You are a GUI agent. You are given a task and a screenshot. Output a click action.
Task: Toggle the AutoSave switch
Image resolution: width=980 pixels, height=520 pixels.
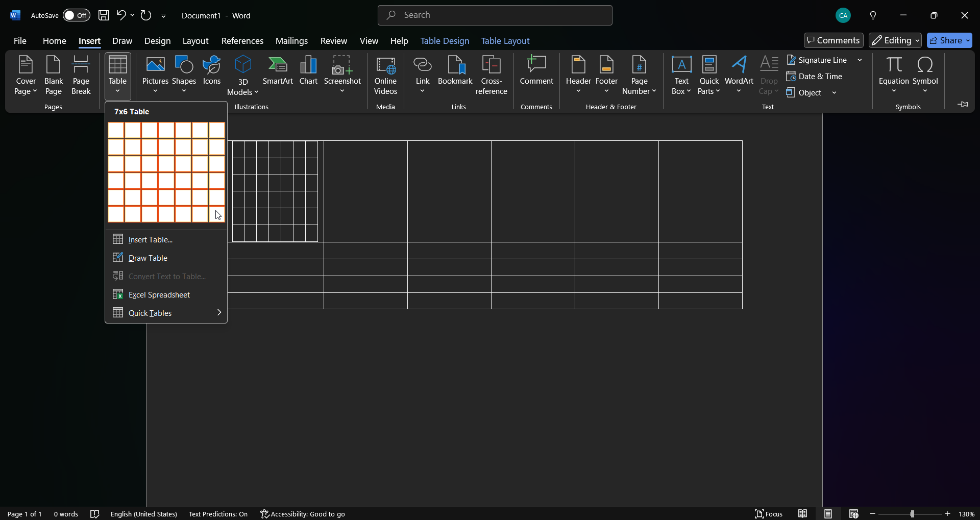pyautogui.click(x=76, y=15)
